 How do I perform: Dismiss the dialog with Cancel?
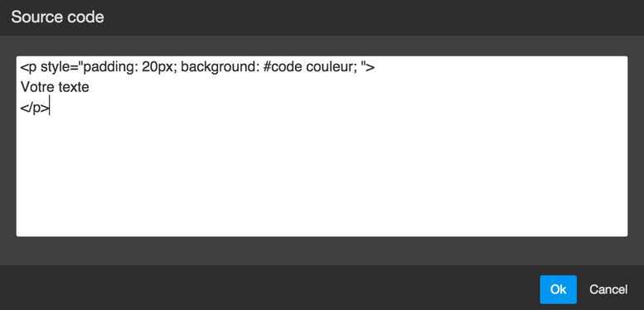[608, 289]
